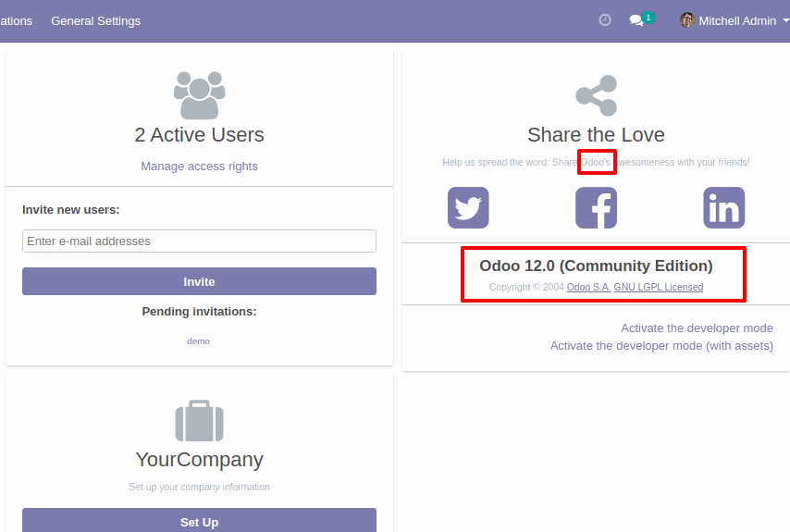
Task: Click the Manage access rights link
Action: coord(199,167)
